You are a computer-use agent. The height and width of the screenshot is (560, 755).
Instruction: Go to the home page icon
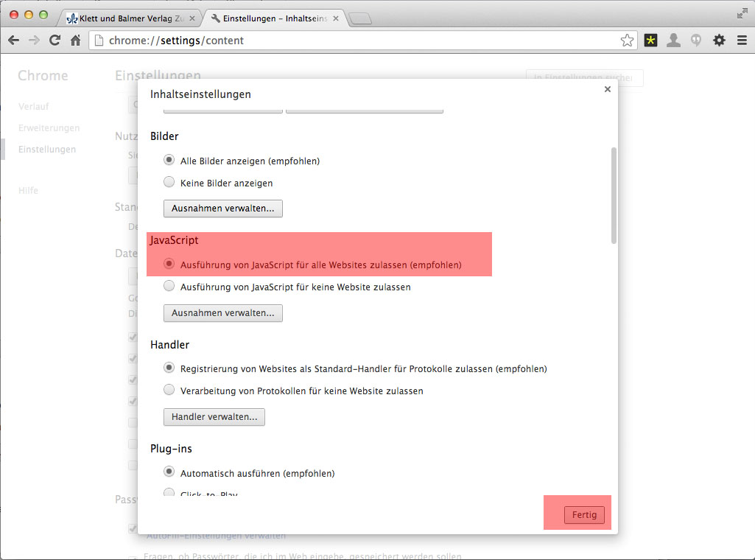[x=75, y=41]
